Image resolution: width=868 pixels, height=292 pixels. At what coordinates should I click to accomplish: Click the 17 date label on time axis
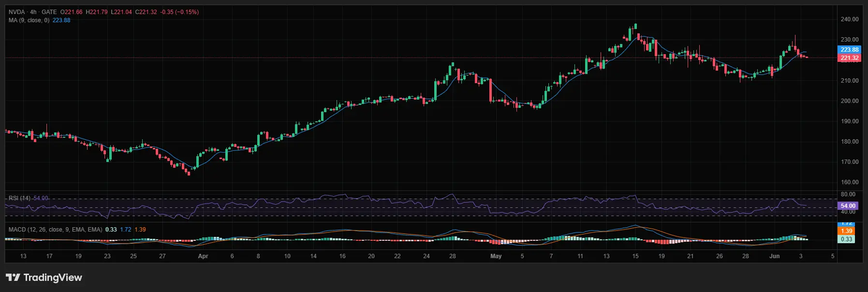tap(49, 256)
